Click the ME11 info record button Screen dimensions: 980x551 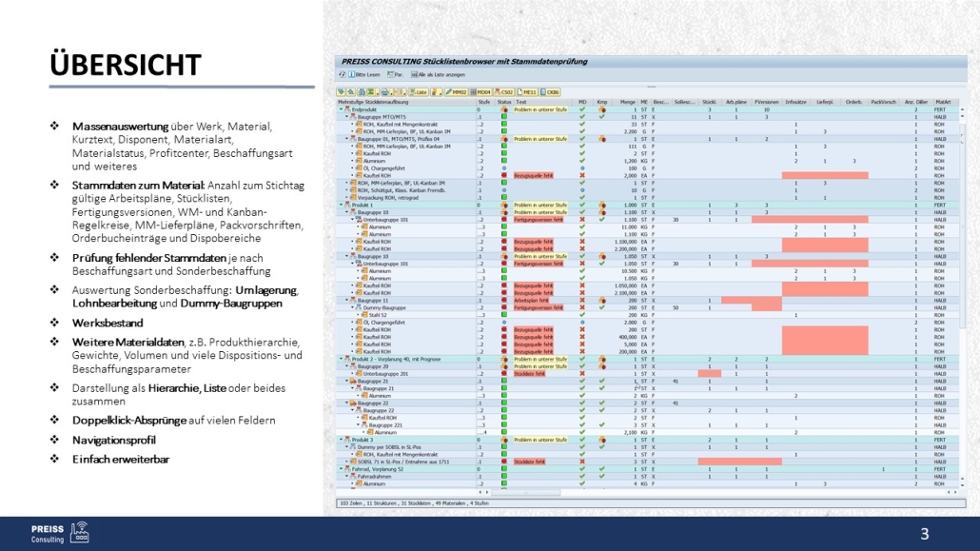click(x=528, y=92)
